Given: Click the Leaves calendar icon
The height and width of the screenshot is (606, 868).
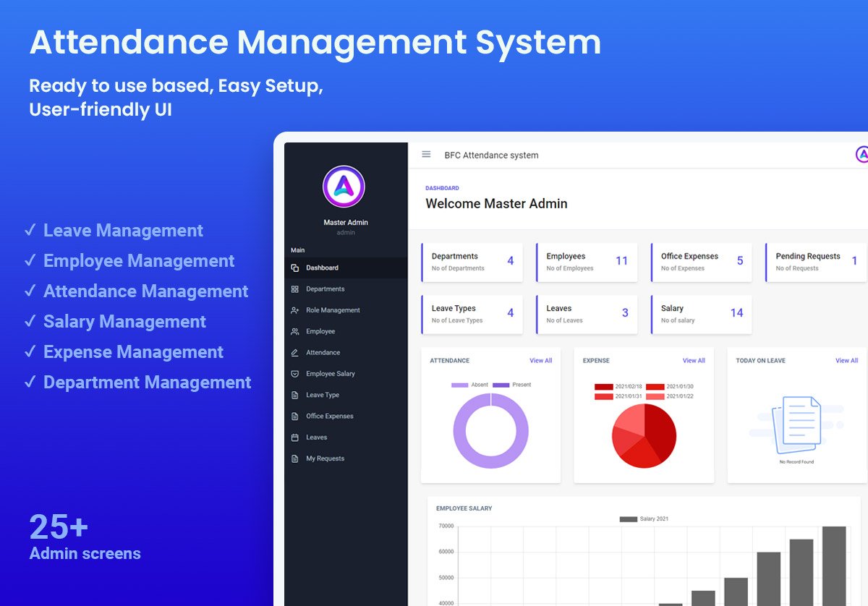Looking at the screenshot, I should 295,438.
